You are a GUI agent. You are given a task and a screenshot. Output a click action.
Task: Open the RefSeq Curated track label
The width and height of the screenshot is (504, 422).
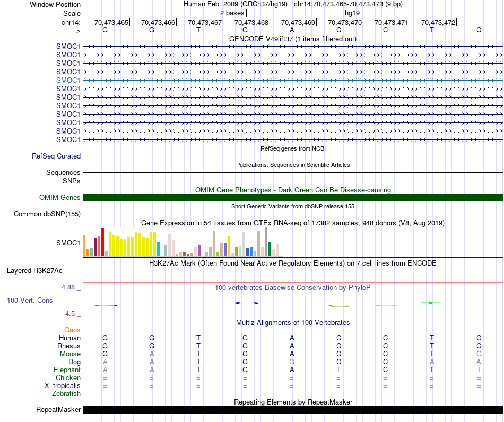tap(56, 156)
